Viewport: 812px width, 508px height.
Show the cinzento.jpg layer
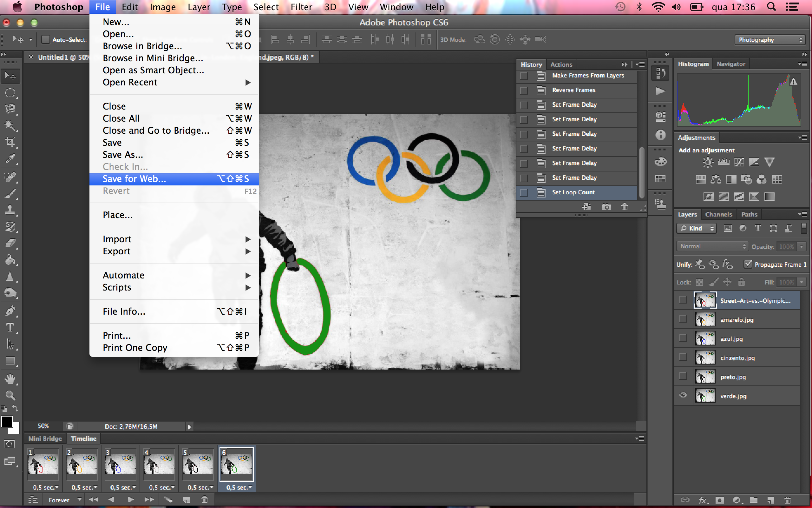click(x=683, y=357)
